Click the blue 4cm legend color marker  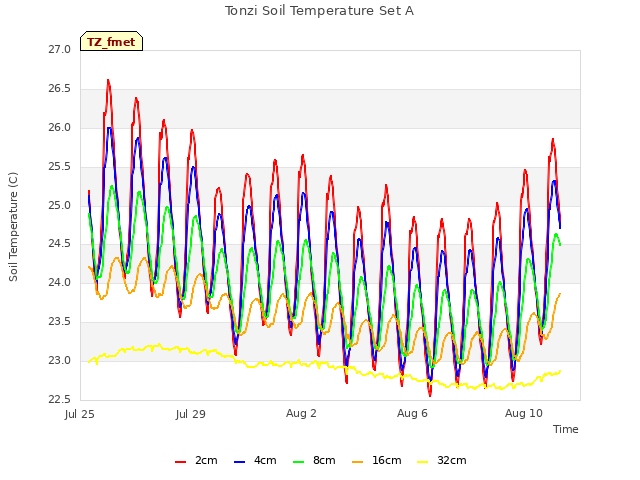click(240, 462)
